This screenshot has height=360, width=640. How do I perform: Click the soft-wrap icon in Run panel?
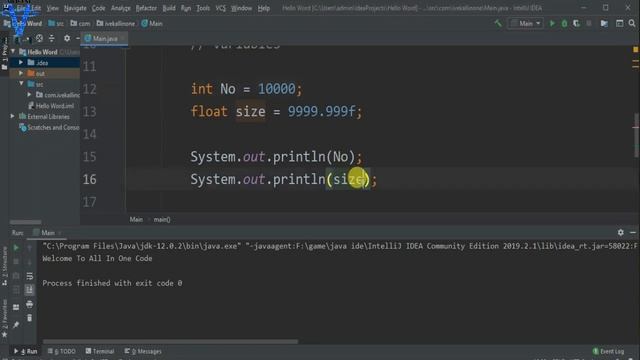click(29, 276)
